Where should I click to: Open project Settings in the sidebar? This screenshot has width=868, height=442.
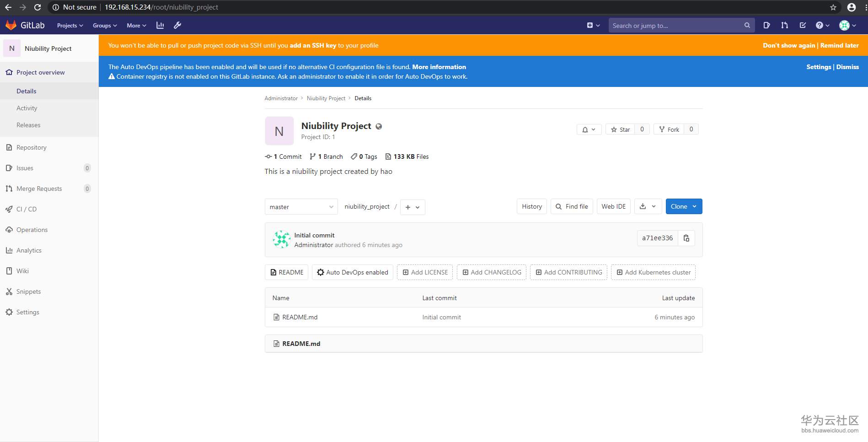(49, 312)
